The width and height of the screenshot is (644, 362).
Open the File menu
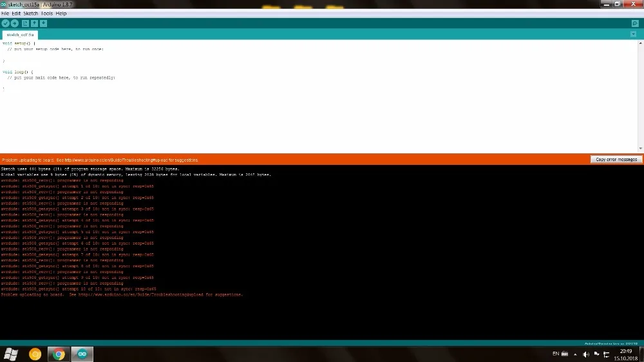[x=5, y=13]
